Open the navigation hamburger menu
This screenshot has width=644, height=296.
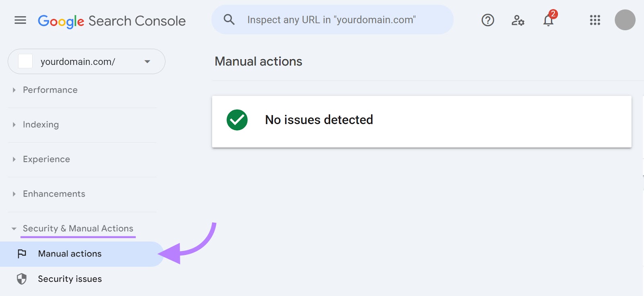[x=20, y=20]
